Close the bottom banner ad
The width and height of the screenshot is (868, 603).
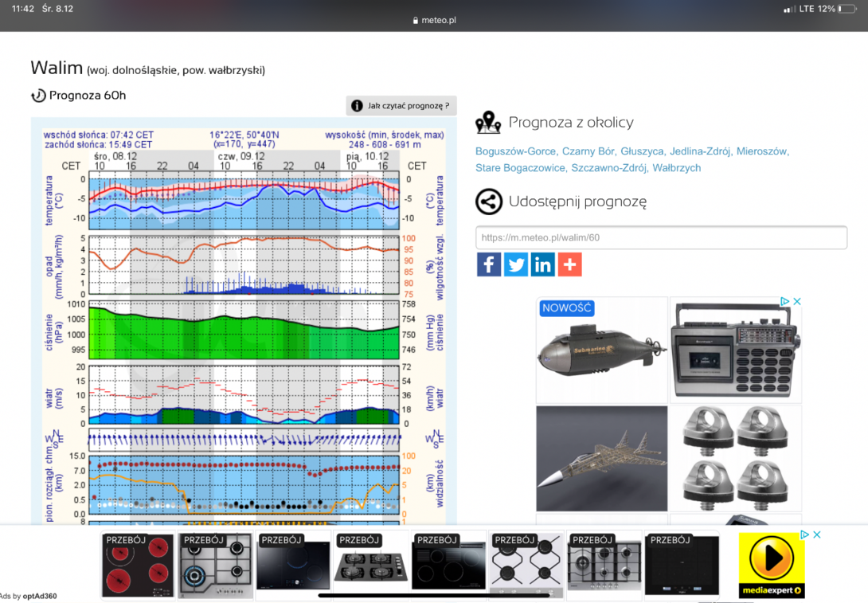click(816, 534)
